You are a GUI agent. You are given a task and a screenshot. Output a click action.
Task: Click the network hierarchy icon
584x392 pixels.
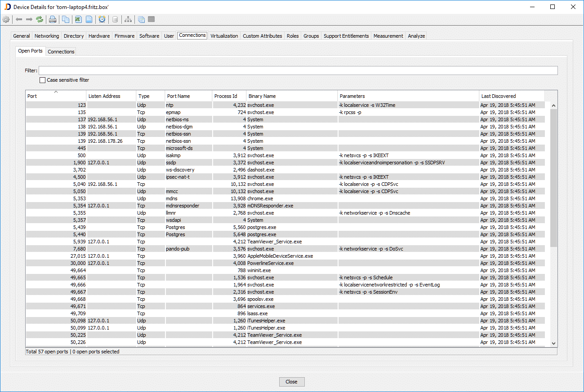click(x=128, y=19)
